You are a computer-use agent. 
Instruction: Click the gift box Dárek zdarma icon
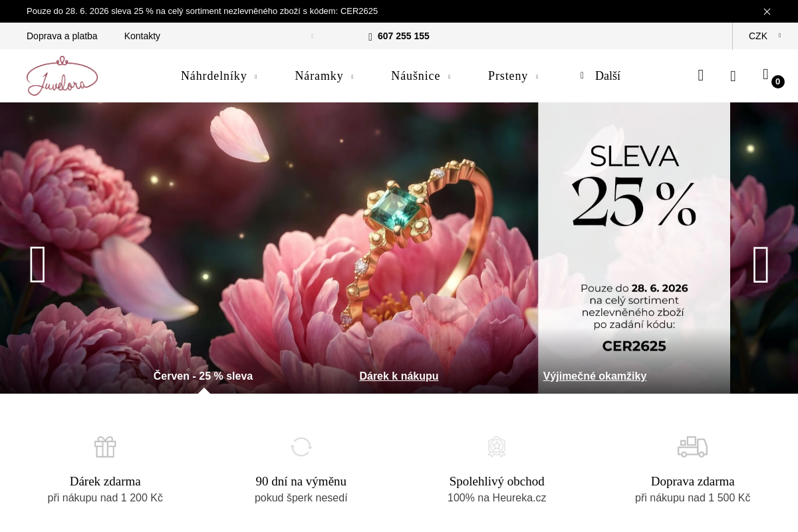click(105, 447)
